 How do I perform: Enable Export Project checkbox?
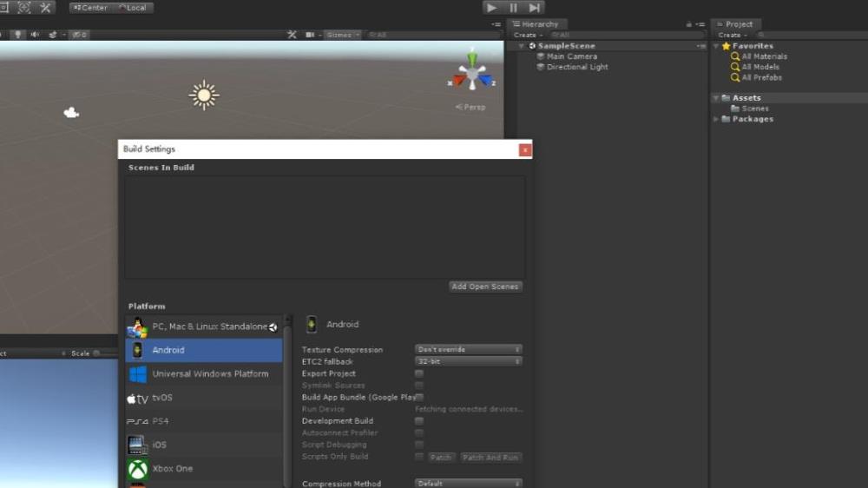click(419, 373)
